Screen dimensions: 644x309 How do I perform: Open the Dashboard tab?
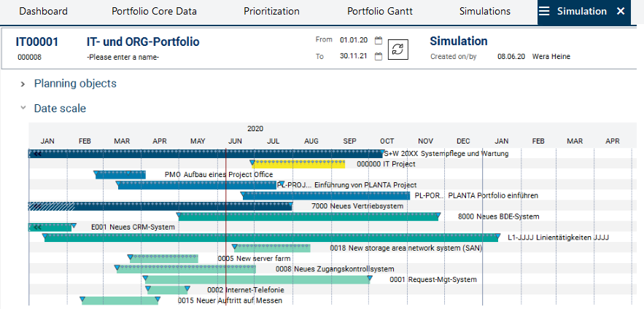point(43,12)
